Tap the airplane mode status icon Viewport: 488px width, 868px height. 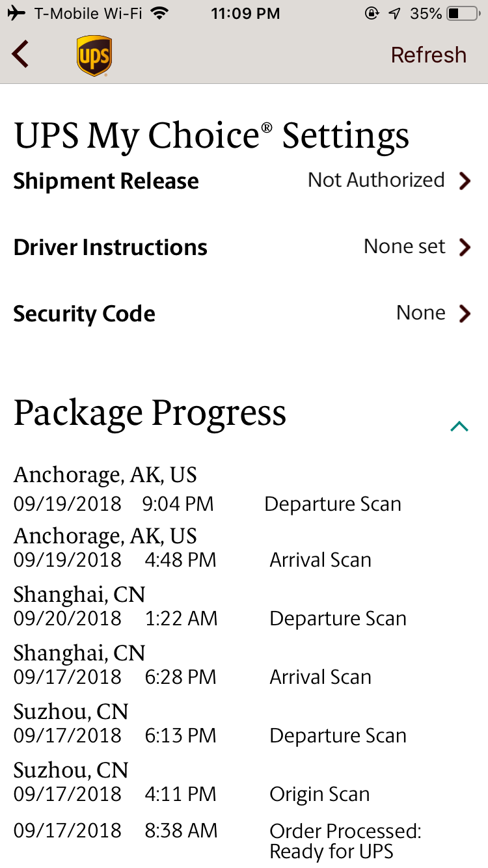(18, 13)
